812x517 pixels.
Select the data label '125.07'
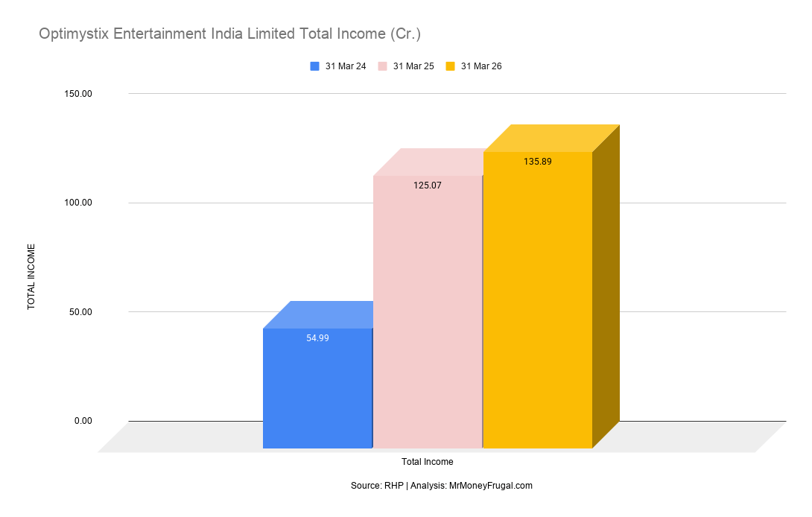428,185
